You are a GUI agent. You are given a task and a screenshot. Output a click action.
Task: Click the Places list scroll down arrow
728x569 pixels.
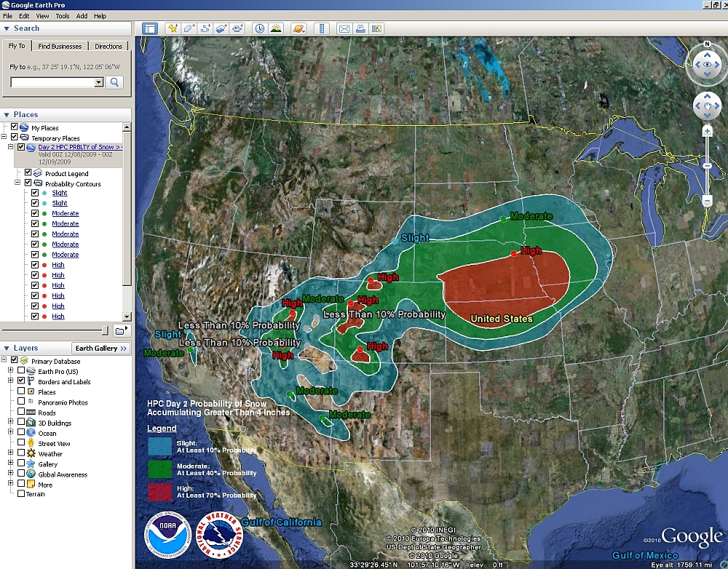click(127, 317)
